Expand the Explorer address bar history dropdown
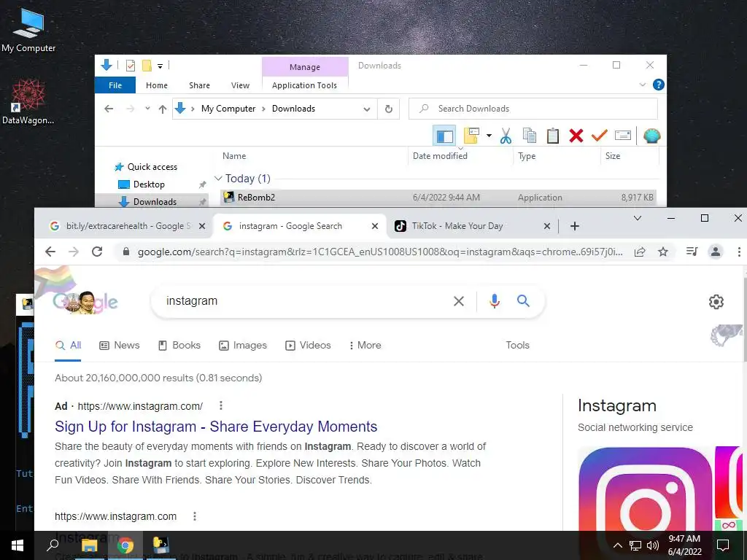 (367, 109)
